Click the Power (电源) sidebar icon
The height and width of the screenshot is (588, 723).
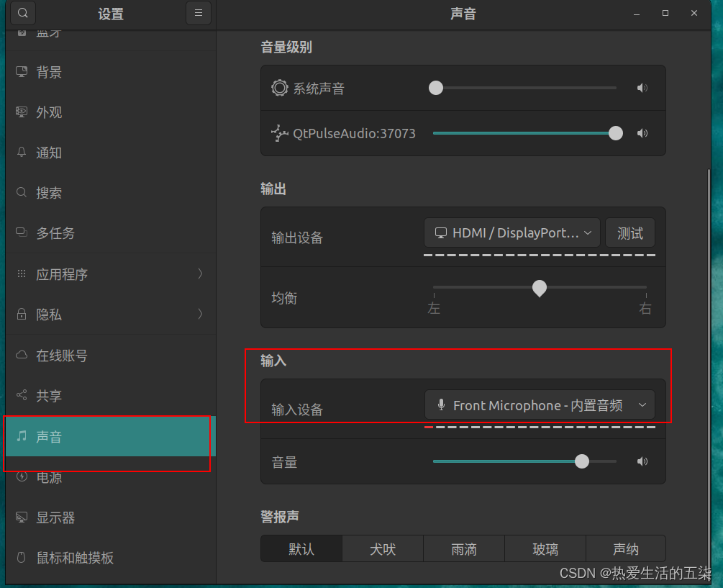[x=21, y=476]
